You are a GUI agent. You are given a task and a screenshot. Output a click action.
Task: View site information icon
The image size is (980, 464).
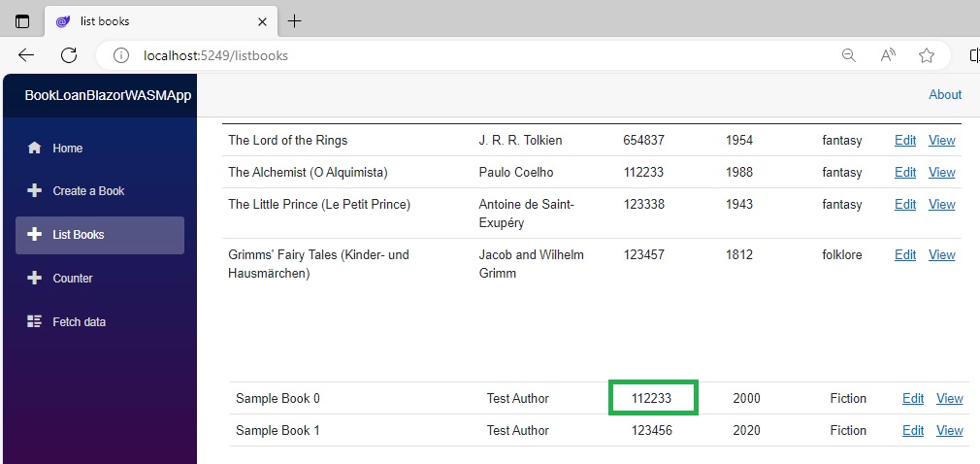point(120,55)
